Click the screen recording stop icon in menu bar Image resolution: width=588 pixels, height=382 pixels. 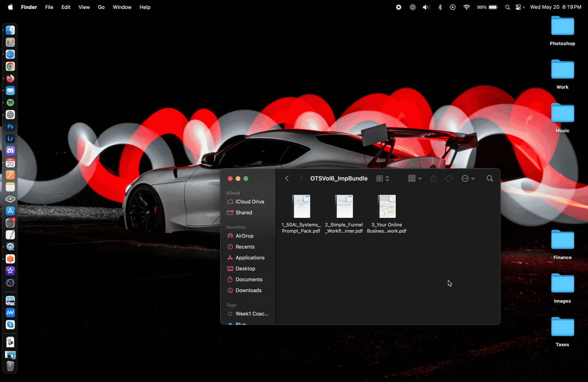point(399,7)
